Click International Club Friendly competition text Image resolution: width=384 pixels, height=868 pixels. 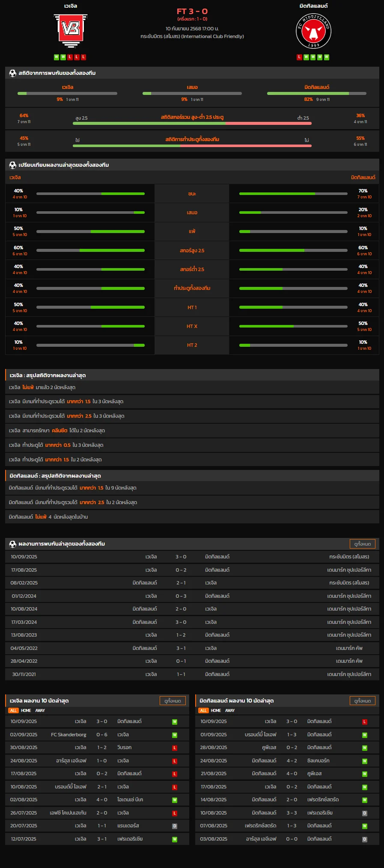pyautogui.click(x=213, y=36)
